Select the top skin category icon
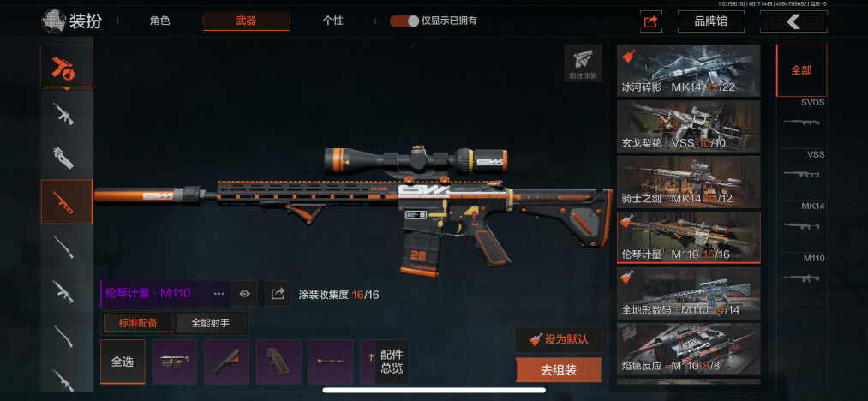868x401 pixels. tap(67, 67)
